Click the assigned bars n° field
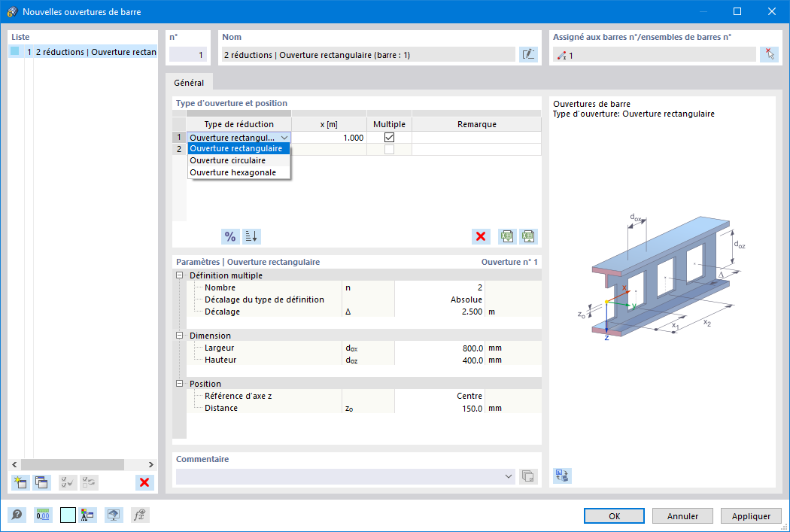 tap(655, 54)
